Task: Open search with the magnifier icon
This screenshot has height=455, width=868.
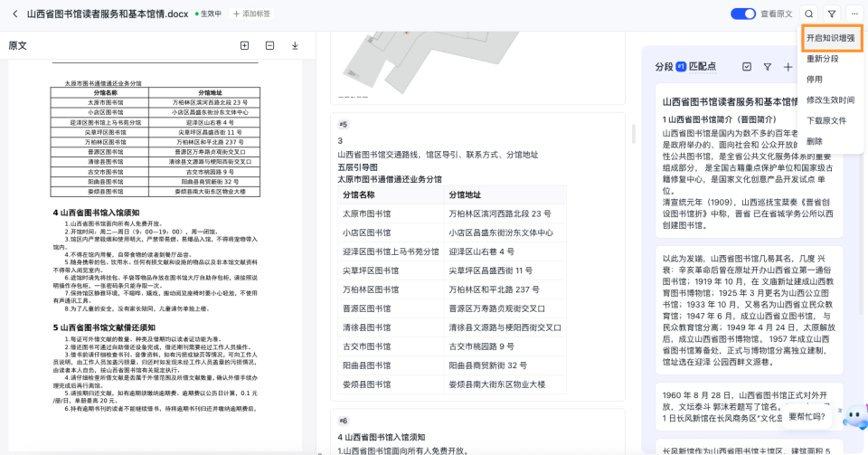Action: [808, 14]
